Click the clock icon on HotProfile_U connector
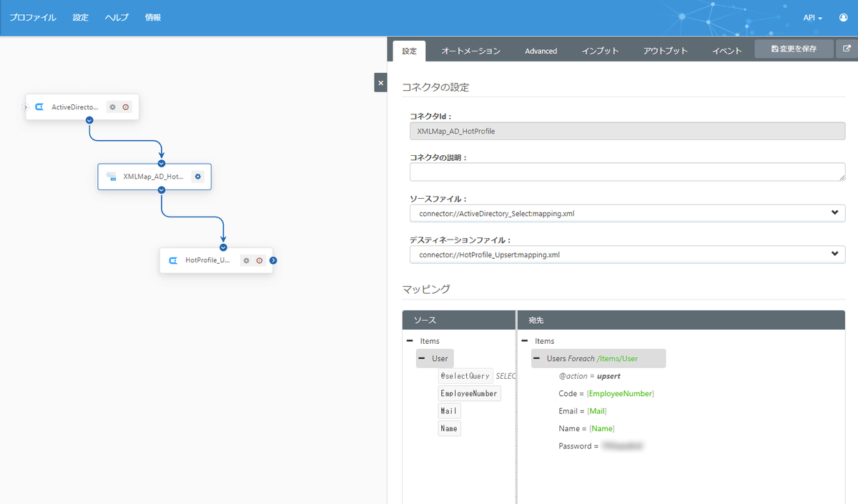 coord(260,260)
